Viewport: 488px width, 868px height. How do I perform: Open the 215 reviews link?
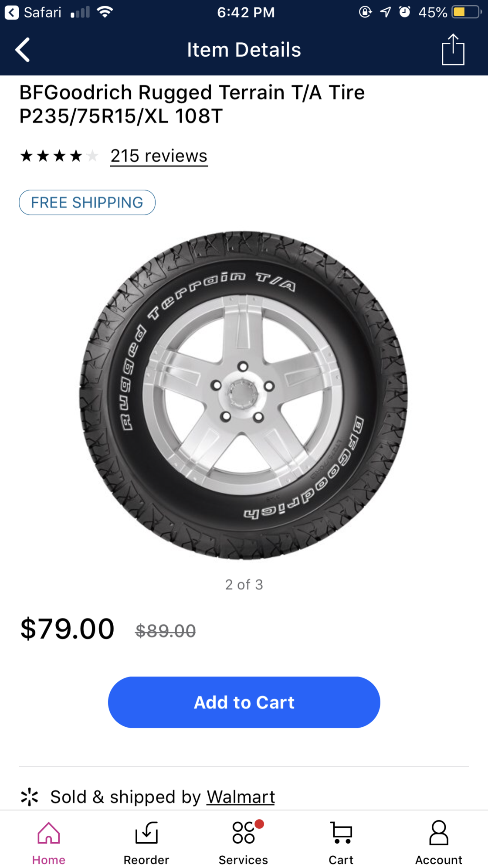[x=159, y=156]
